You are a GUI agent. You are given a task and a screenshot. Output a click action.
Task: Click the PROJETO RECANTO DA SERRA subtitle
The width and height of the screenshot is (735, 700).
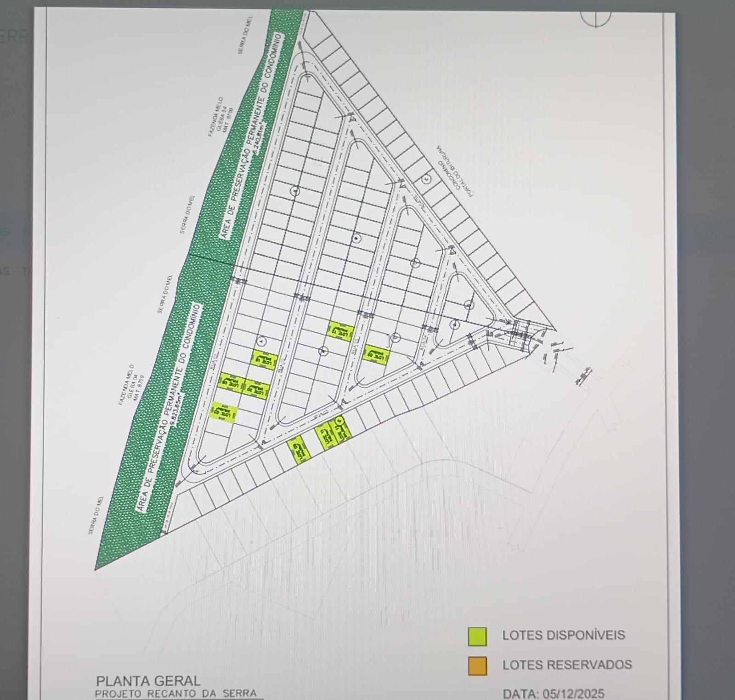point(175,693)
